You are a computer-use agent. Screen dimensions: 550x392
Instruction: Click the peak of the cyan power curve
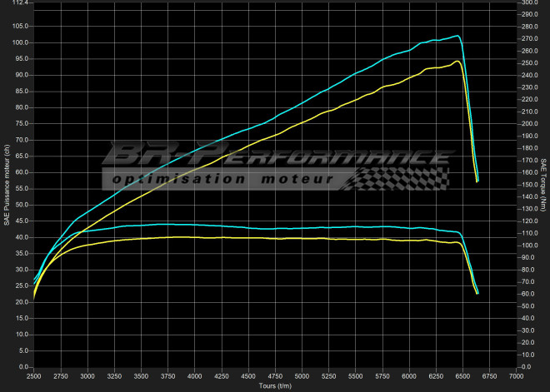[x=457, y=36]
